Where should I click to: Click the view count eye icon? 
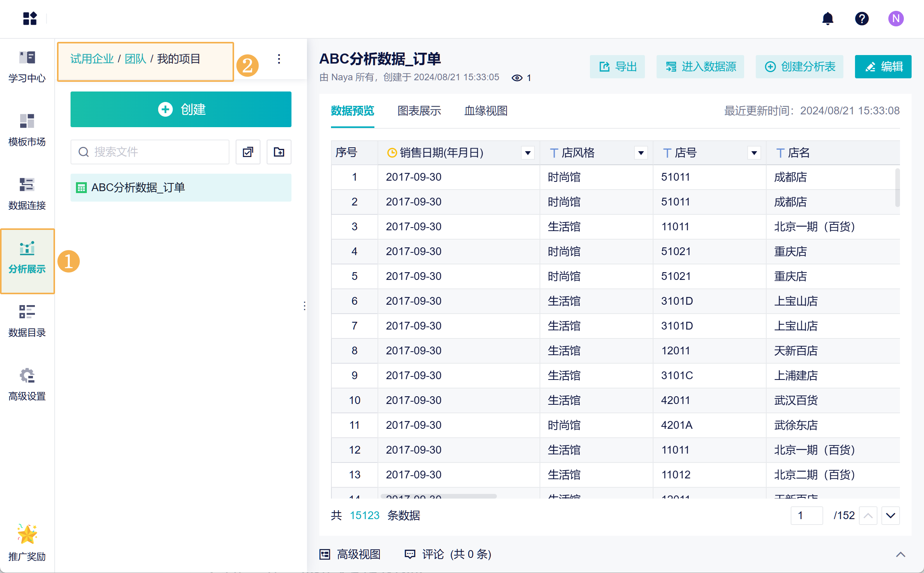point(517,78)
